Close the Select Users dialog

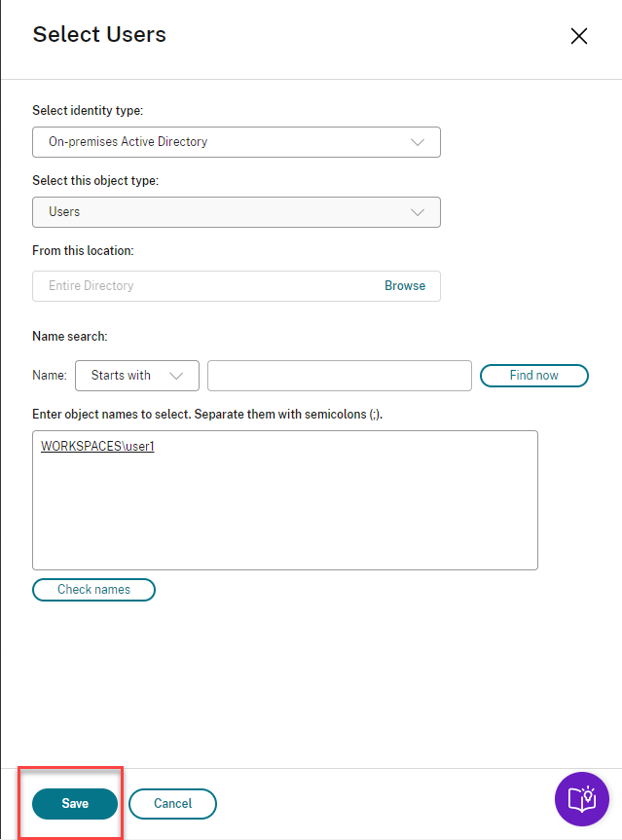click(579, 36)
